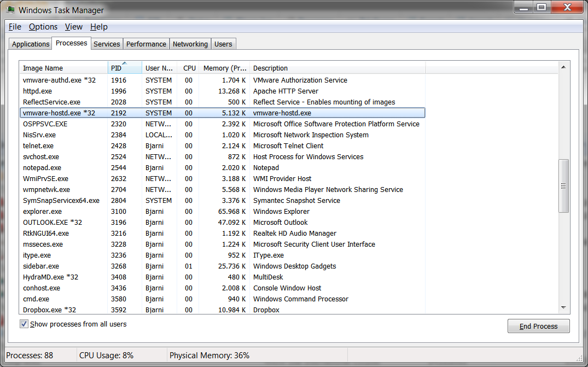Sort processes by CPU usage

coord(189,68)
